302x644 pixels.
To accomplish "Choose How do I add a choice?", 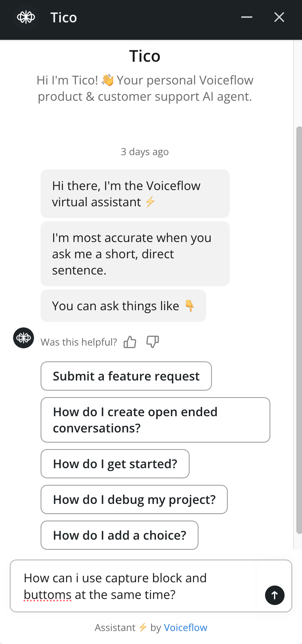I will click(x=120, y=535).
